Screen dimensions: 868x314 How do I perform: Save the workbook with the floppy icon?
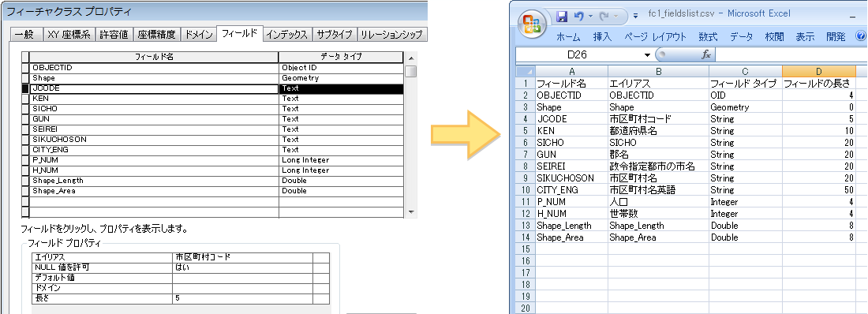click(x=561, y=17)
